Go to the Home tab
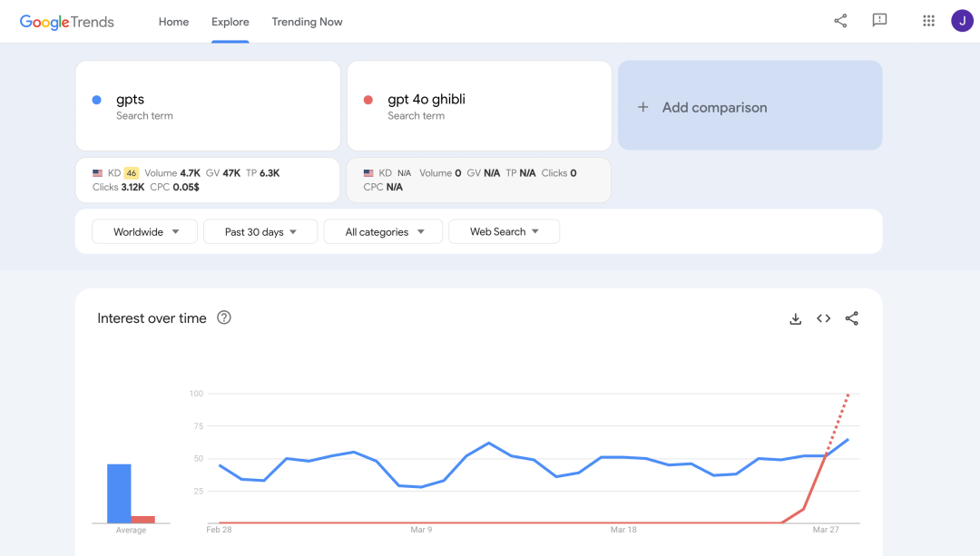The width and height of the screenshot is (980, 556). tap(173, 22)
